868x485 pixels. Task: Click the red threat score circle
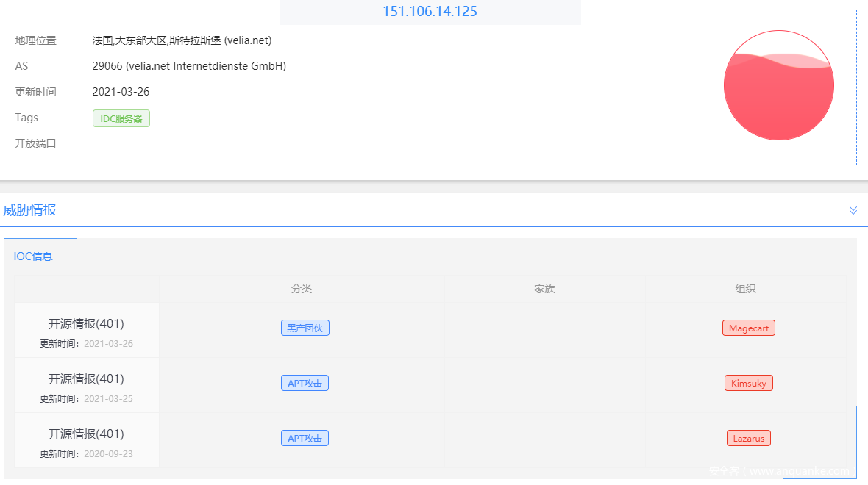779,85
